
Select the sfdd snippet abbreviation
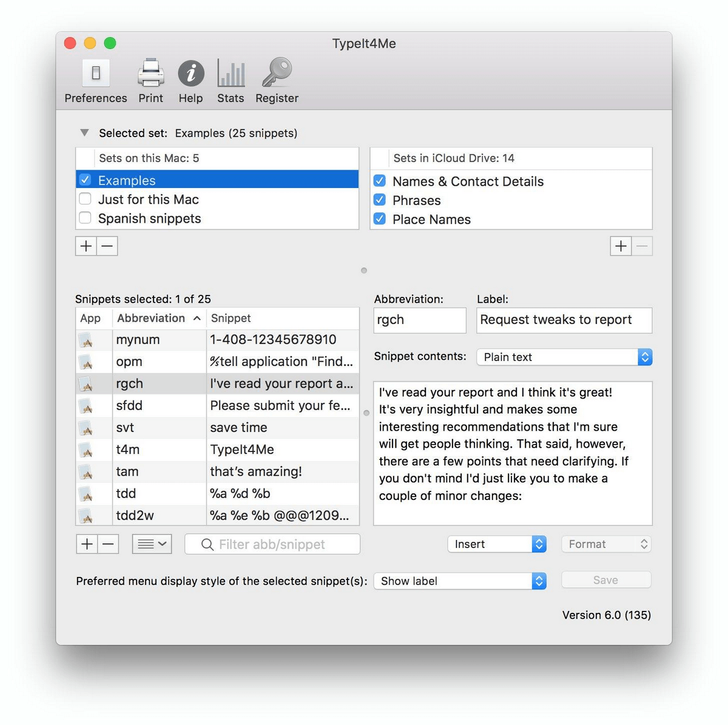(x=129, y=405)
